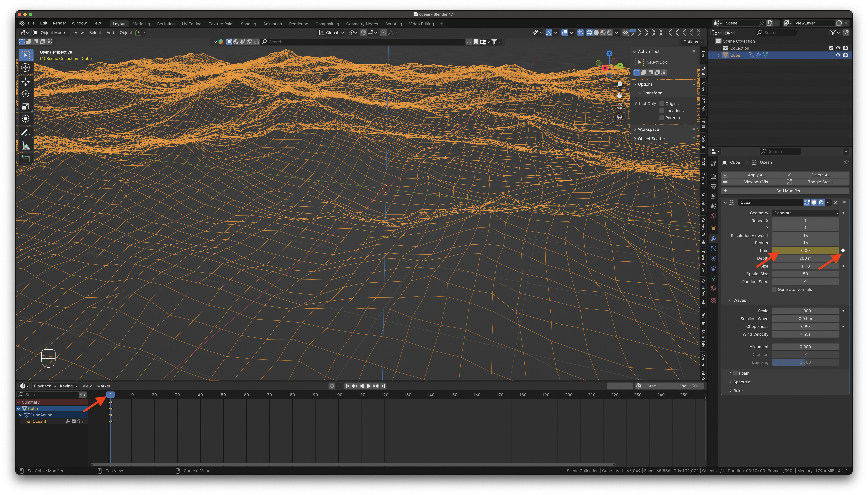The height and width of the screenshot is (495, 868).
Task: Click the Choppiness value slider
Action: point(805,326)
